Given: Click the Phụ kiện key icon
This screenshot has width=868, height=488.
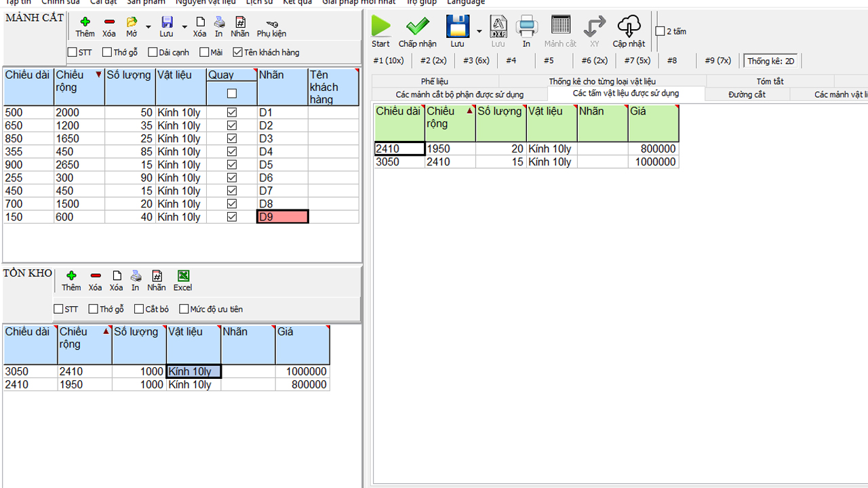Looking at the screenshot, I should click(x=271, y=24).
